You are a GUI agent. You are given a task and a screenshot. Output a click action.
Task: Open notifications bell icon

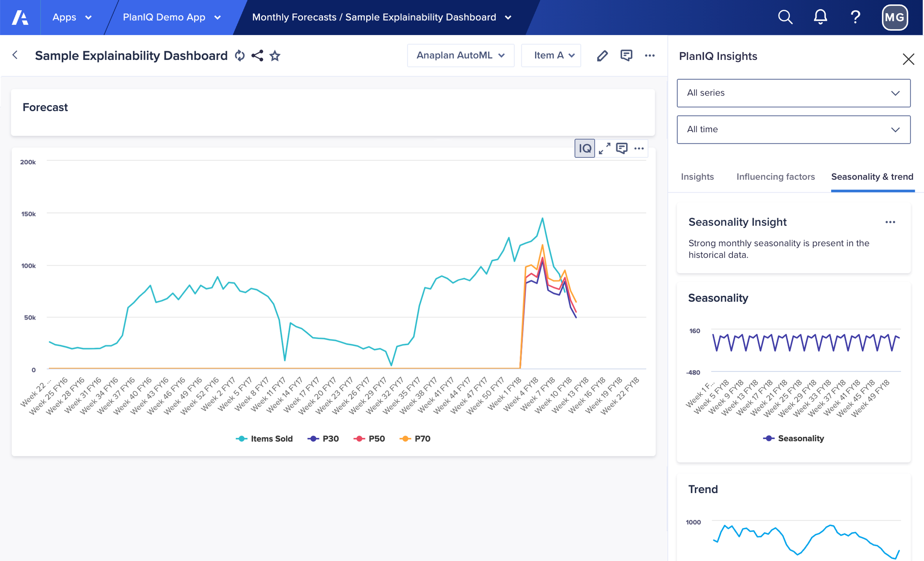[820, 17]
